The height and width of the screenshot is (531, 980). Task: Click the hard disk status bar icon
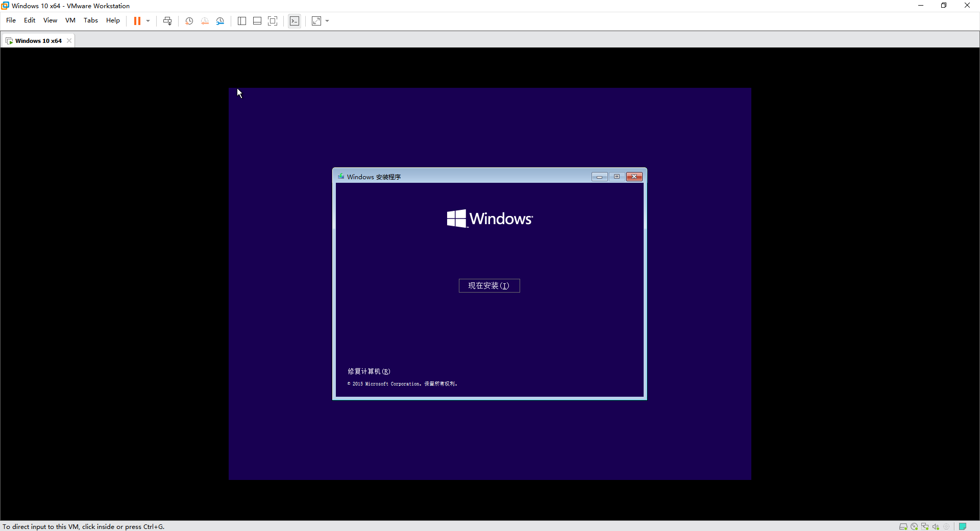pyautogui.click(x=903, y=526)
